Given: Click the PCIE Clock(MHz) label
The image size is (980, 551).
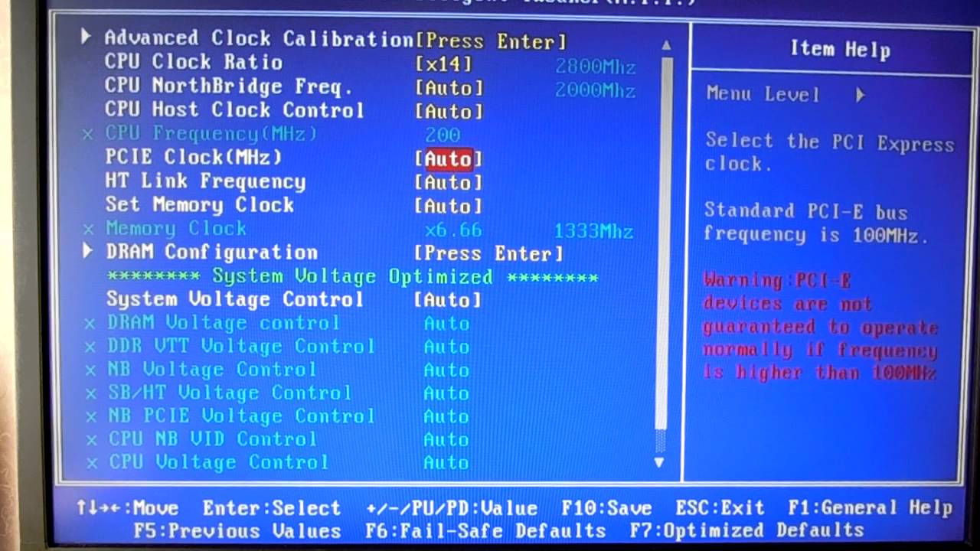Looking at the screenshot, I should click(194, 157).
